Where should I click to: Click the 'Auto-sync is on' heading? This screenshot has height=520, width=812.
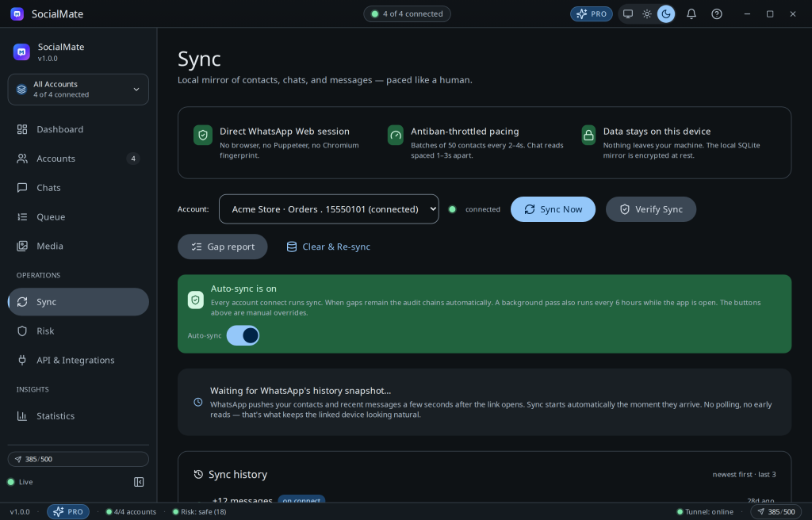point(243,289)
